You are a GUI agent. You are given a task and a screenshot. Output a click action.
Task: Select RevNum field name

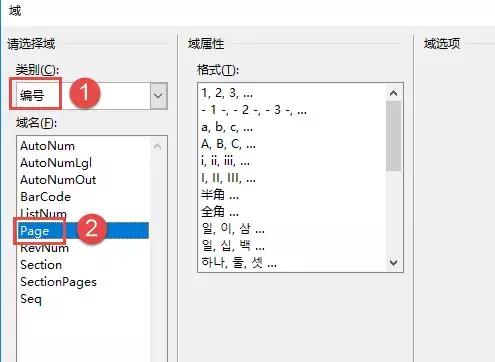click(44, 248)
